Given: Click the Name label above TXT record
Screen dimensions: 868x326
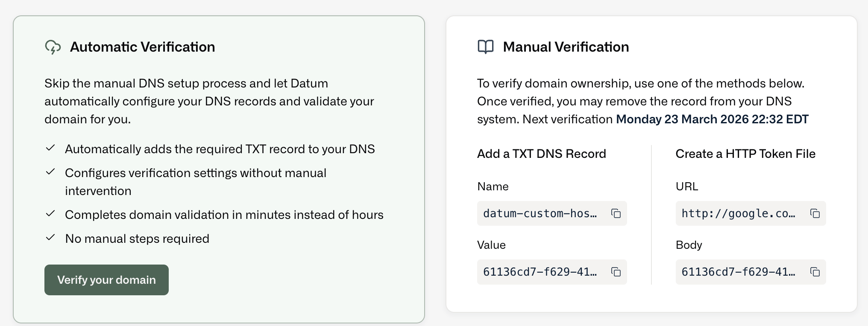Looking at the screenshot, I should point(493,186).
